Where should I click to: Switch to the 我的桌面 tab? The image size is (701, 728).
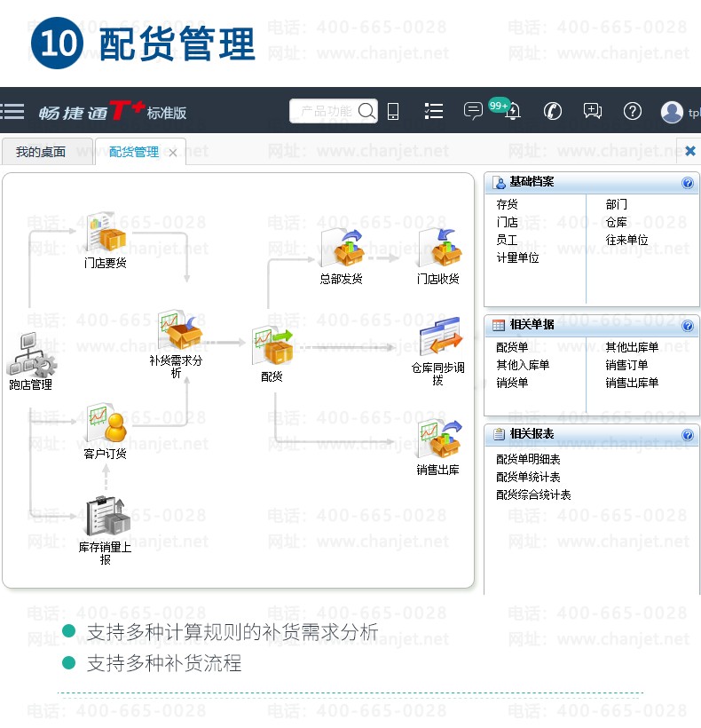(x=41, y=152)
